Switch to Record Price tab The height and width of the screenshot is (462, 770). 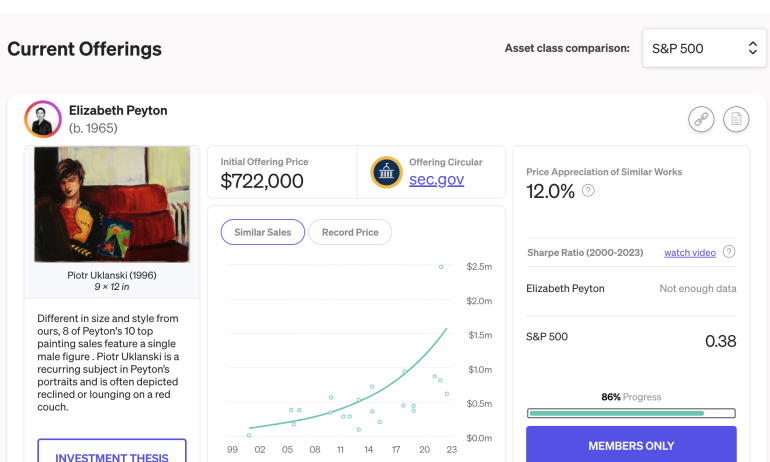pyautogui.click(x=350, y=232)
